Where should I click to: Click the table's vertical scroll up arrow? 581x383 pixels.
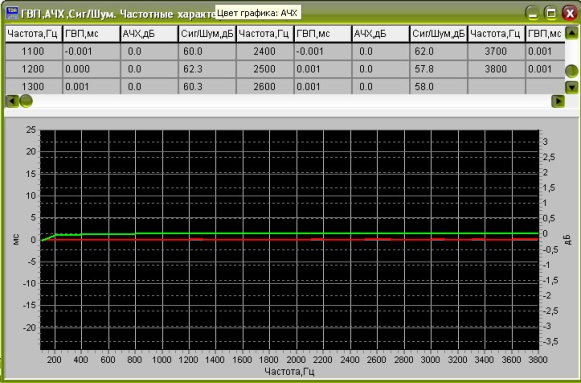click(x=572, y=34)
